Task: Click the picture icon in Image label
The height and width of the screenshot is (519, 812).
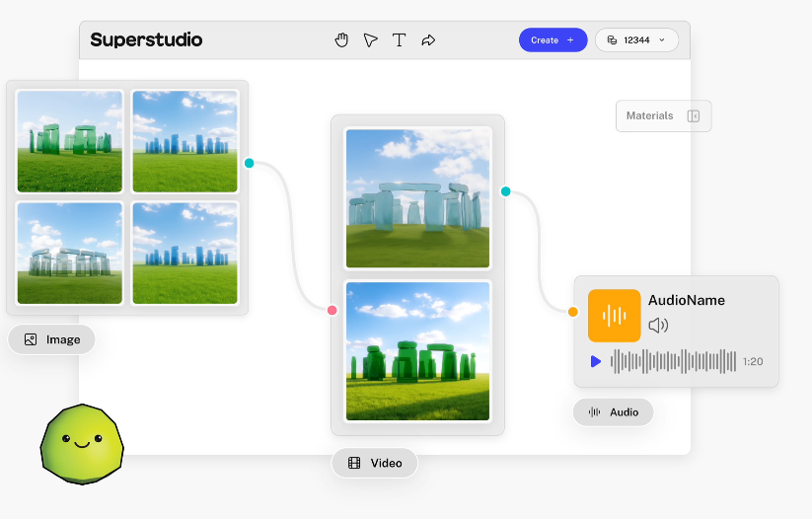Action: tap(31, 339)
